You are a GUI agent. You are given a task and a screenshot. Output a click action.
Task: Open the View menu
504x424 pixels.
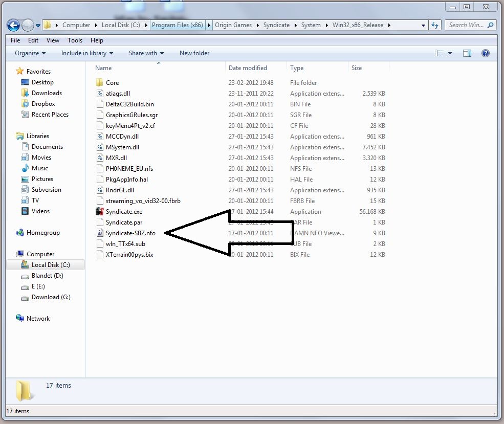[53, 40]
